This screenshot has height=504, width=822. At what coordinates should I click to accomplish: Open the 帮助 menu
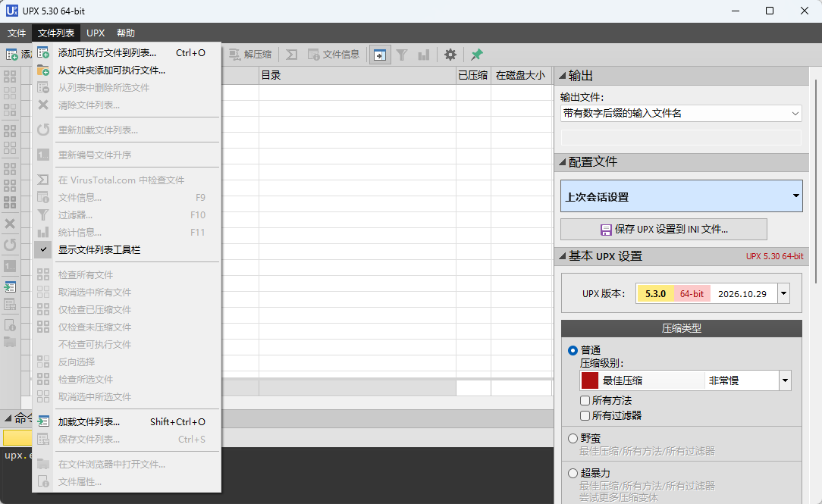(126, 33)
